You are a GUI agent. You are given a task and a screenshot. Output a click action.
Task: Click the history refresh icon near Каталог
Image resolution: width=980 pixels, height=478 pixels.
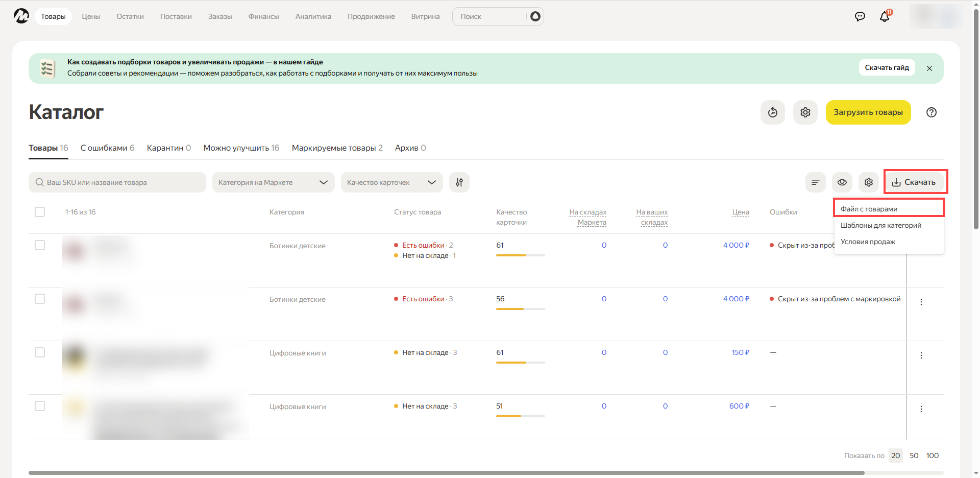pos(772,112)
